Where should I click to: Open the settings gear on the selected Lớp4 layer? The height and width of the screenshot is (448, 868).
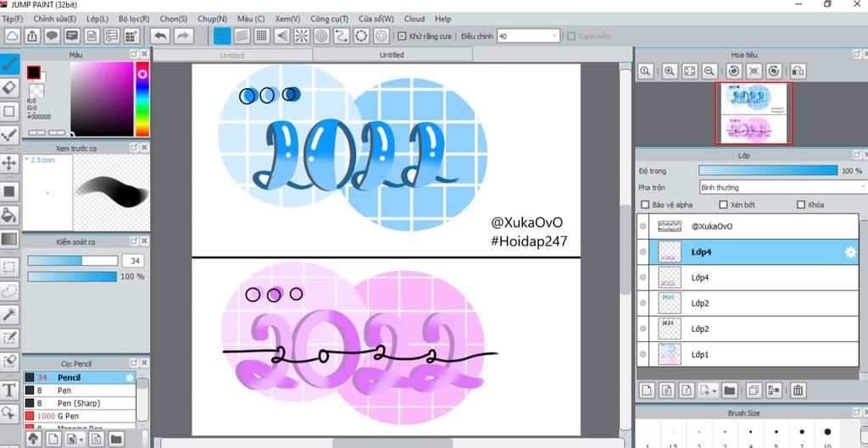click(x=850, y=252)
